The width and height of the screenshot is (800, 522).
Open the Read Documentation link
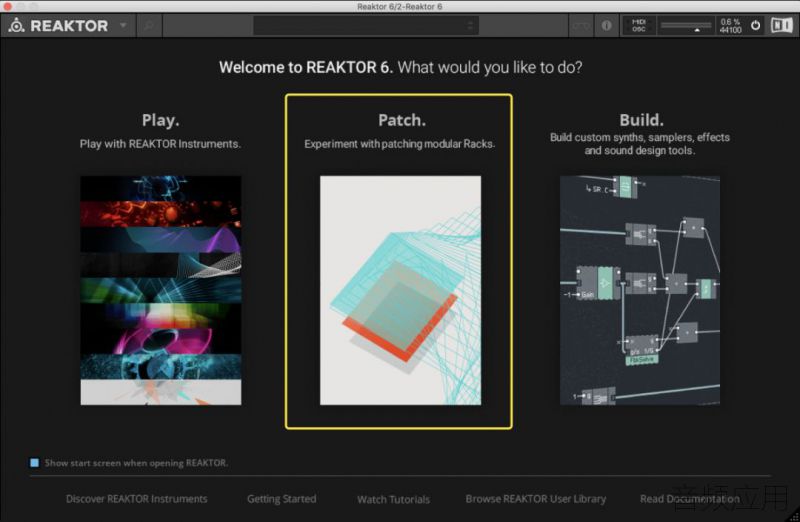(690, 499)
